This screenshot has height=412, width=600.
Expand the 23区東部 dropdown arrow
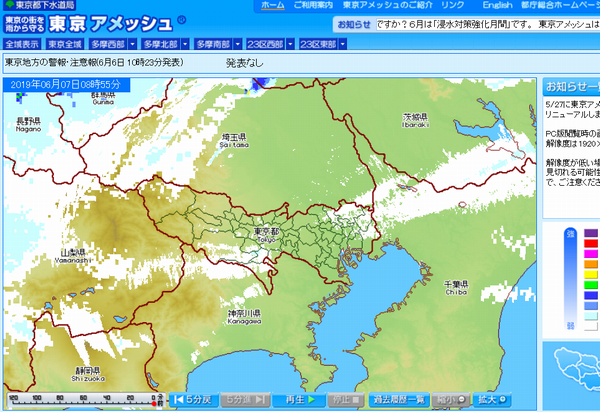pos(343,44)
